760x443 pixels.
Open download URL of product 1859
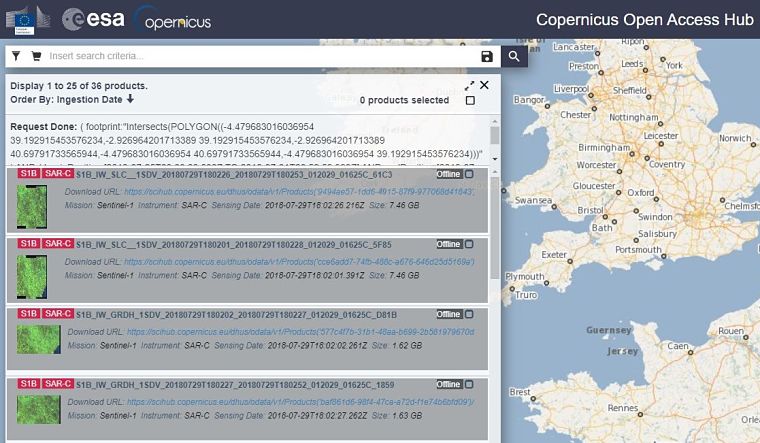point(301,402)
